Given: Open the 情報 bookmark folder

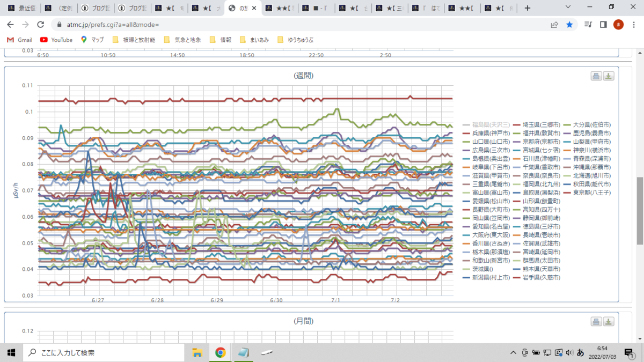Looking at the screenshot, I should [221, 40].
